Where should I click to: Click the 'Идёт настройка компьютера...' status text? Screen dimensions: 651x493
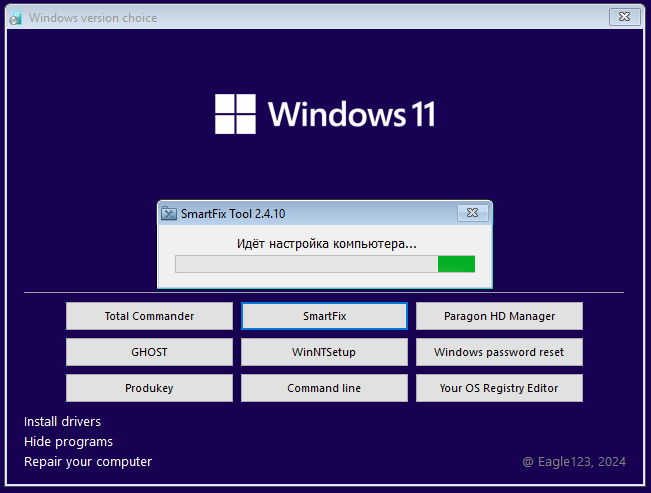click(x=326, y=243)
